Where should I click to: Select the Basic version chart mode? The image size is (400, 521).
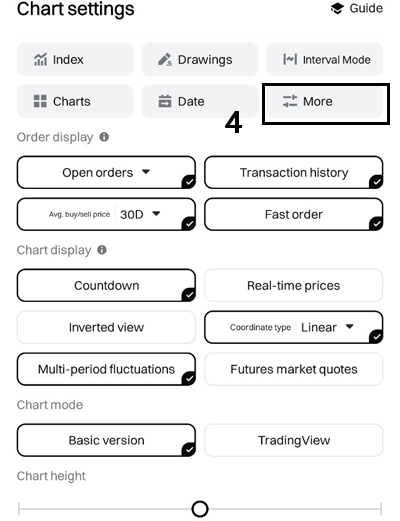pos(106,440)
